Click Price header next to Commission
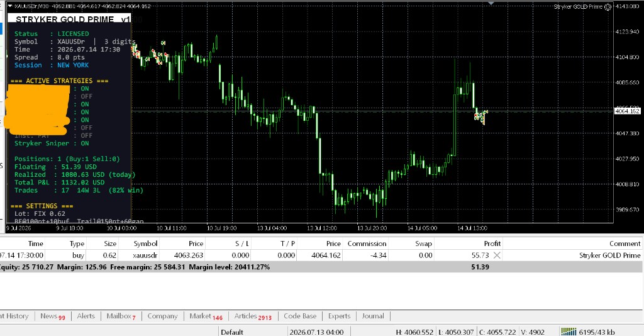This screenshot has height=336, width=644. (x=333, y=244)
